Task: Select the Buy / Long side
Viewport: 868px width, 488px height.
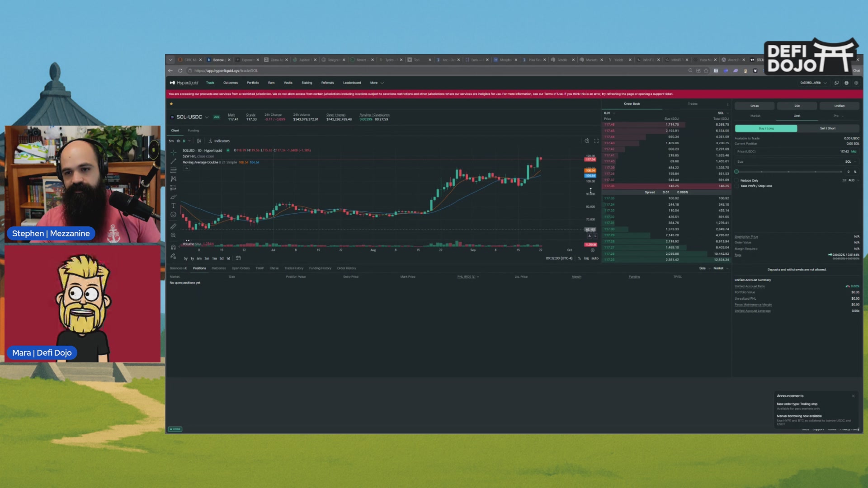Action: pos(766,128)
